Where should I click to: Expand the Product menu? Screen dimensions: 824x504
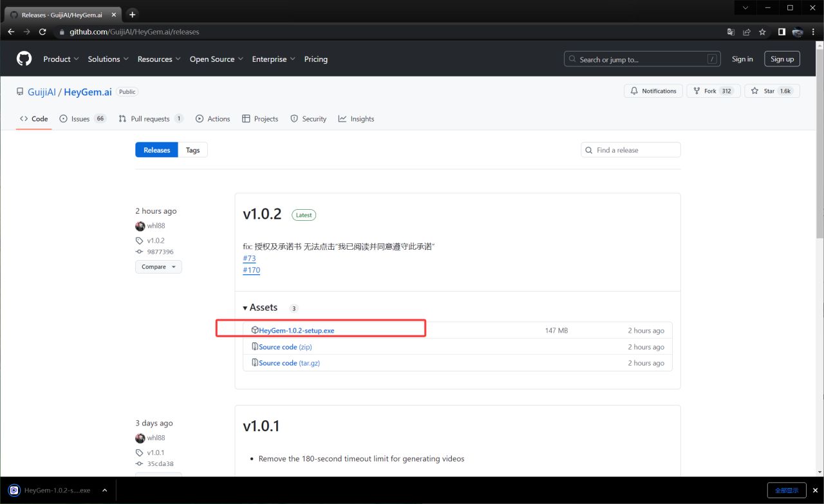(61, 59)
